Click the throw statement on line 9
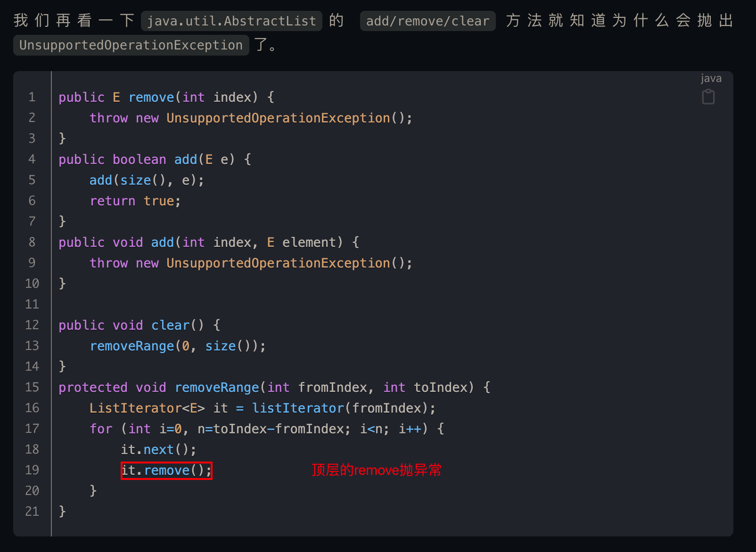 tap(251, 263)
